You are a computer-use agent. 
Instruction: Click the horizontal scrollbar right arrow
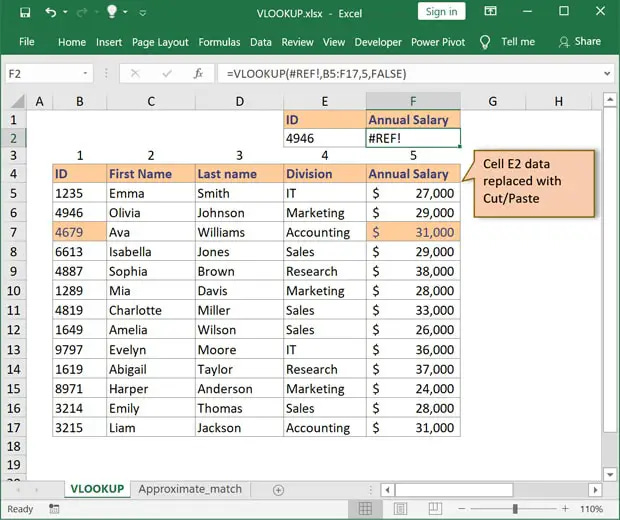[595, 490]
